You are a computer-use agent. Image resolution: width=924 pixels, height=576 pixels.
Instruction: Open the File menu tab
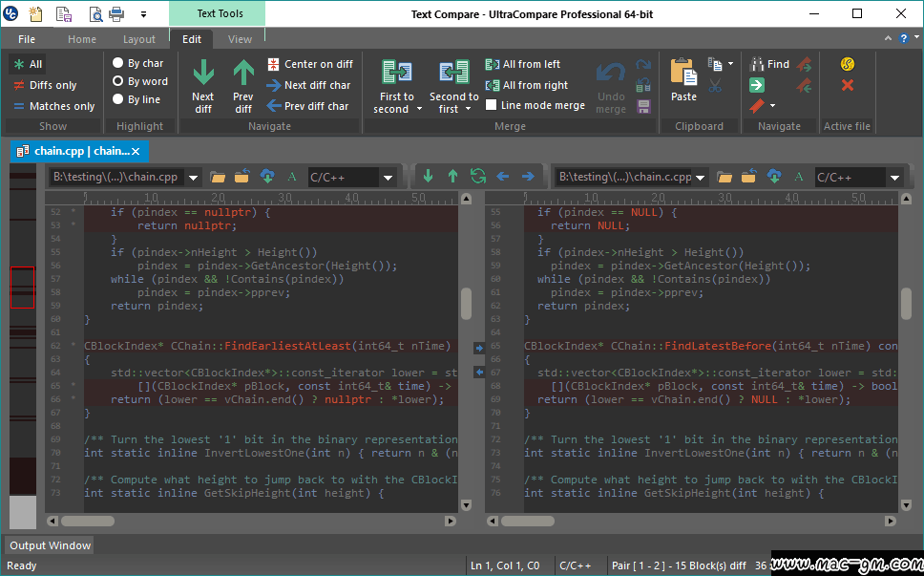27,39
